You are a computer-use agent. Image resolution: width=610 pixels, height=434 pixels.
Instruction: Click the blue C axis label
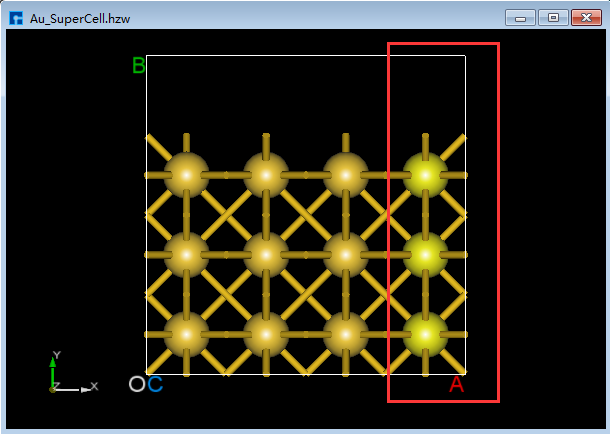(155, 384)
